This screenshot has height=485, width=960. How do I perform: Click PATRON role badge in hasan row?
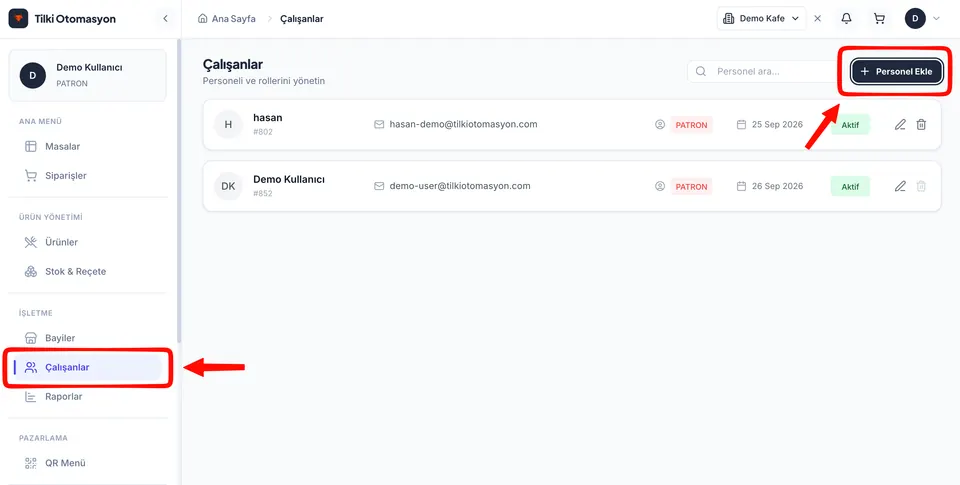click(x=691, y=125)
